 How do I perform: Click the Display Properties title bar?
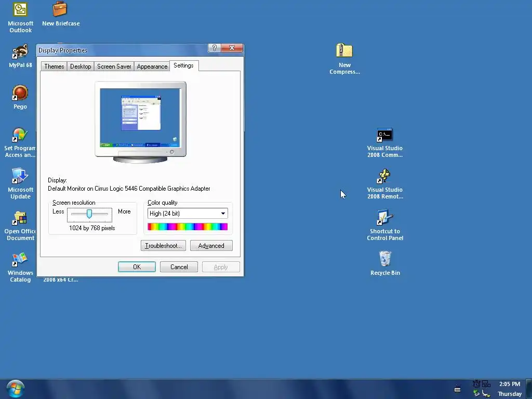[x=122, y=50]
